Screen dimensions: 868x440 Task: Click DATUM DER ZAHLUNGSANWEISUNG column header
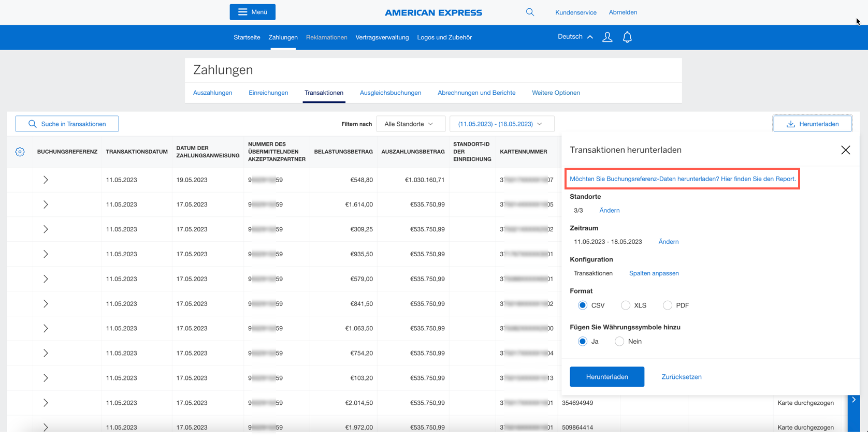208,152
